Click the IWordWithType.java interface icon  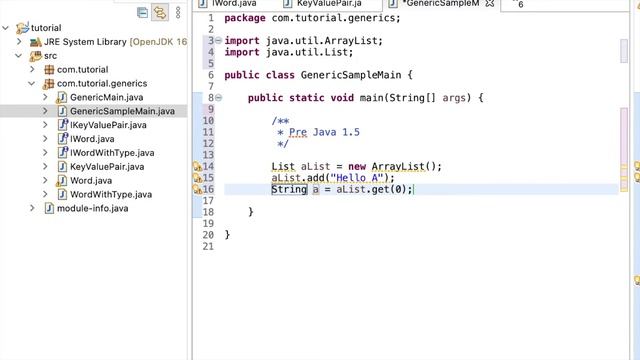pyautogui.click(x=62, y=152)
